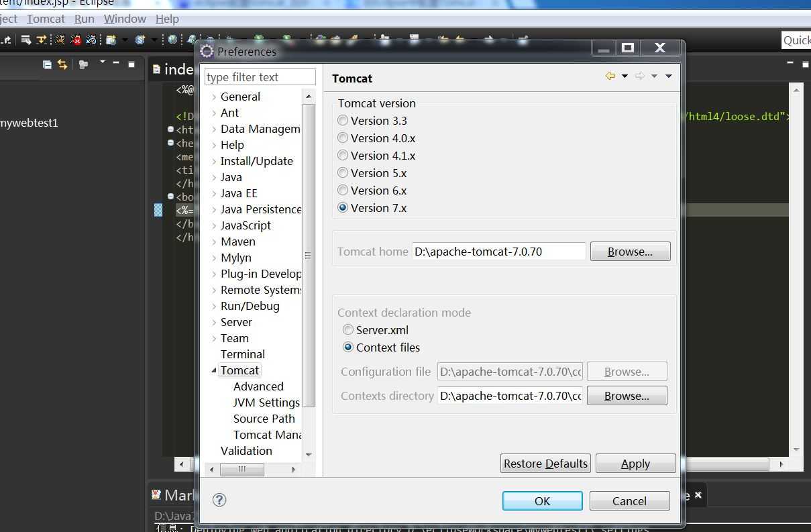Click the Cancel button
This screenshot has height=532, width=811.
629,501
